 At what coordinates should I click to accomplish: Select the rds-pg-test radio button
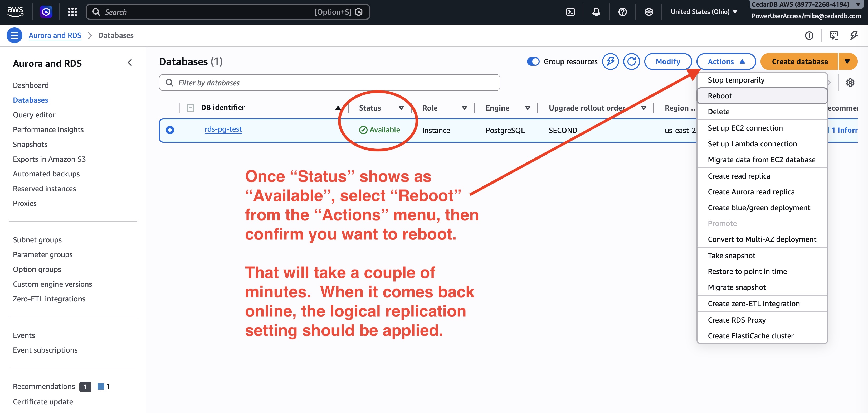click(170, 130)
